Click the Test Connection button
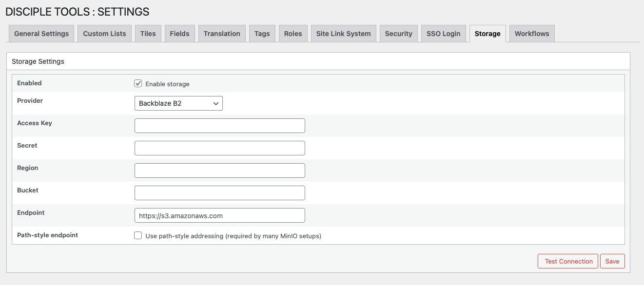This screenshot has height=285, width=644. 568,261
